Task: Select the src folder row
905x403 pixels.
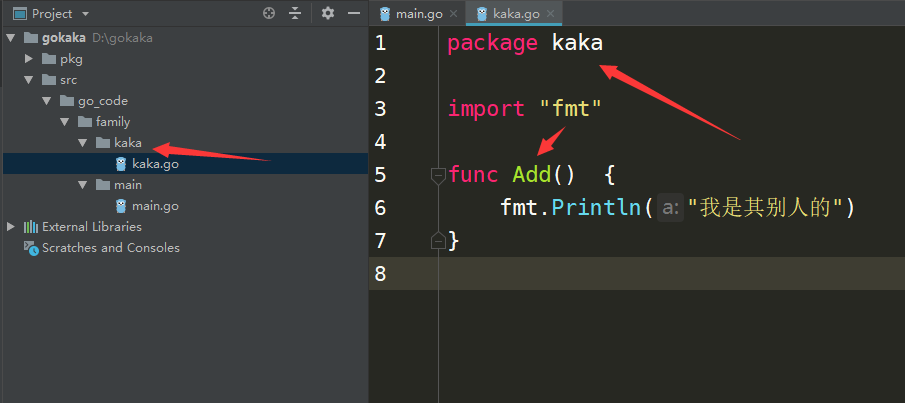Action: (x=185, y=80)
